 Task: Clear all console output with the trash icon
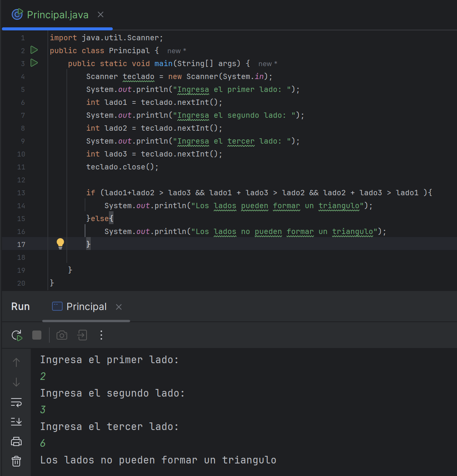click(x=16, y=461)
